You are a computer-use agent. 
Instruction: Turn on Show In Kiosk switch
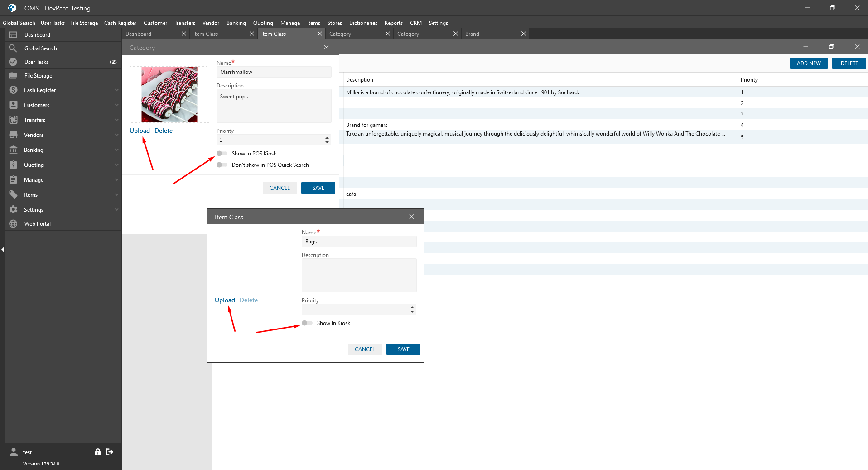point(307,323)
